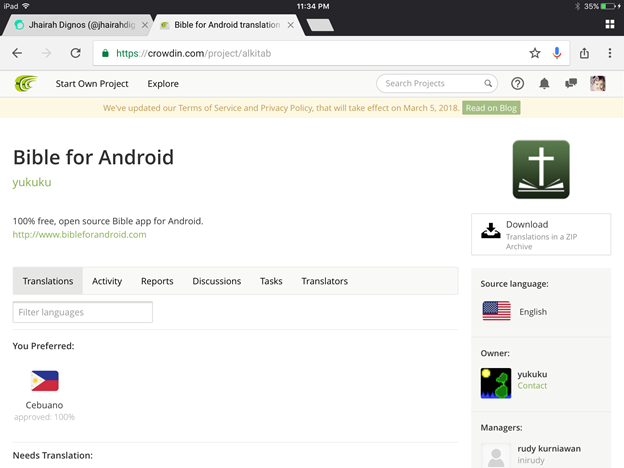This screenshot has height=468, width=624.
Task: Bookmark the page with the star icon
Action: (535, 53)
